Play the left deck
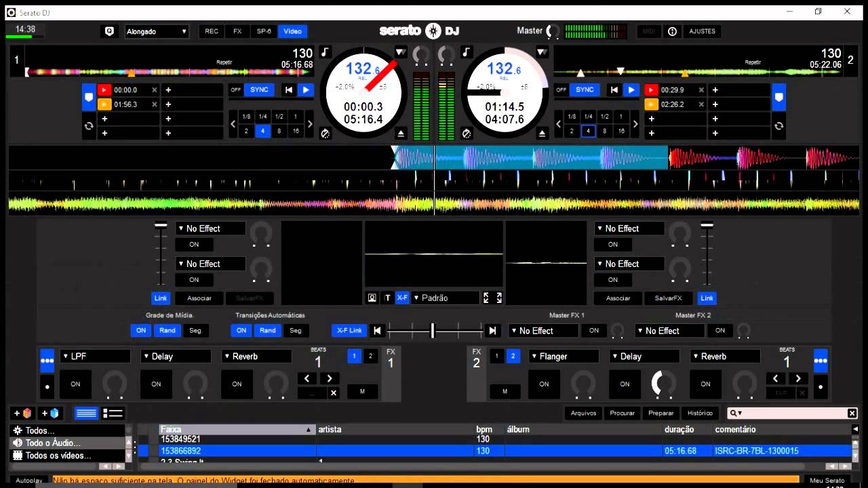This screenshot has height=488, width=868. (306, 89)
